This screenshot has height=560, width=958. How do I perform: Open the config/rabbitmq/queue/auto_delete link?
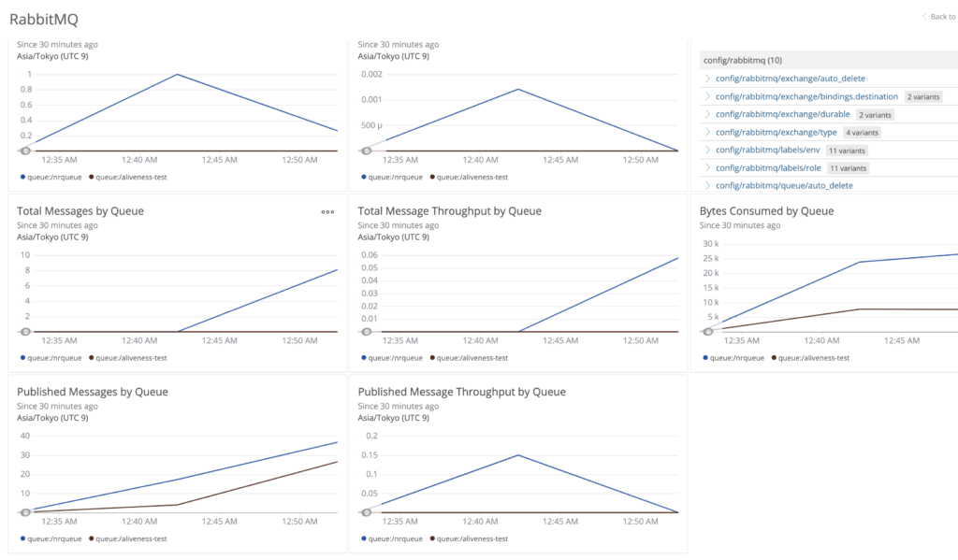(784, 185)
